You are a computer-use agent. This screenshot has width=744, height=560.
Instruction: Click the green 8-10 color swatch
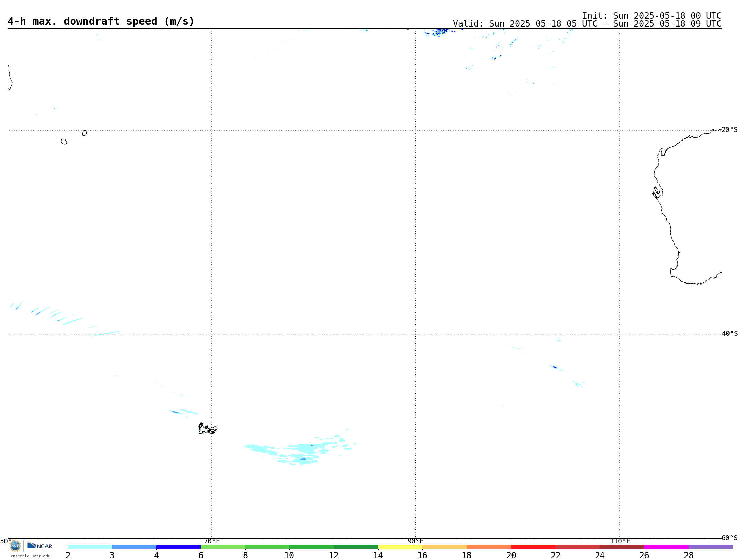coord(267,547)
